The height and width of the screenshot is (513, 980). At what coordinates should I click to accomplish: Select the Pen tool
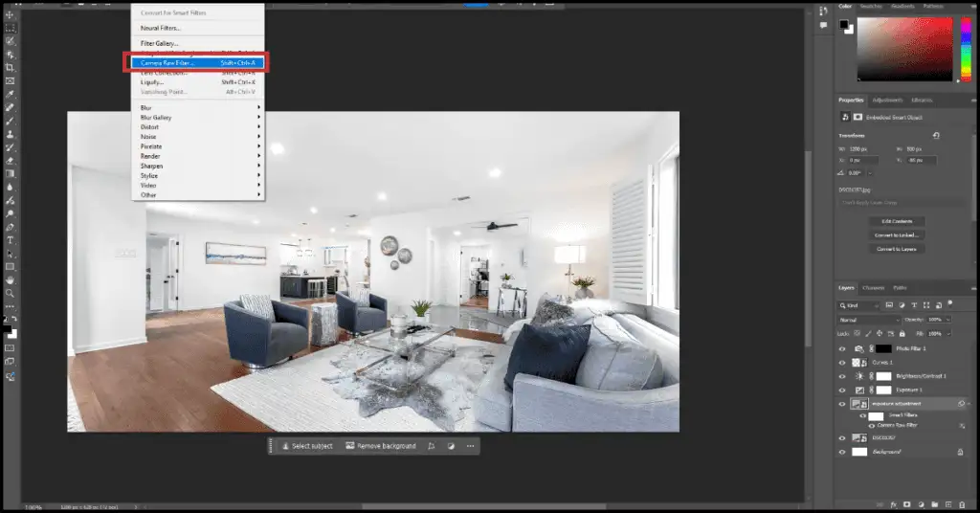tap(10, 228)
